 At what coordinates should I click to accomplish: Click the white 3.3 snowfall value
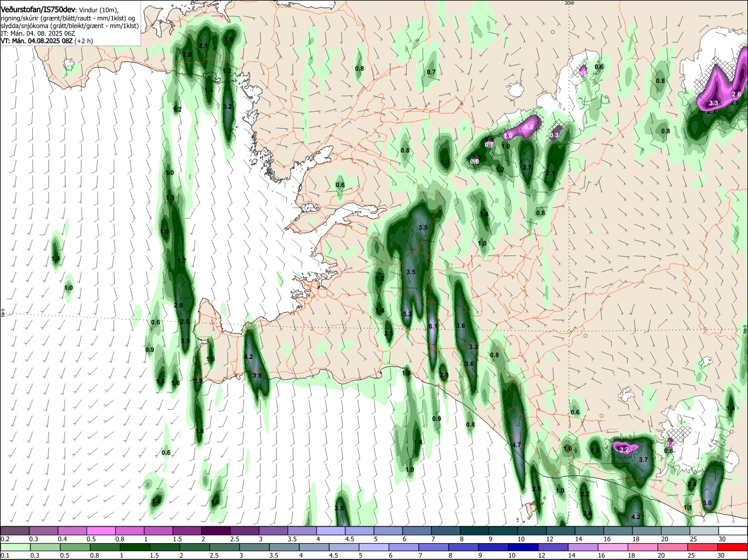713,103
